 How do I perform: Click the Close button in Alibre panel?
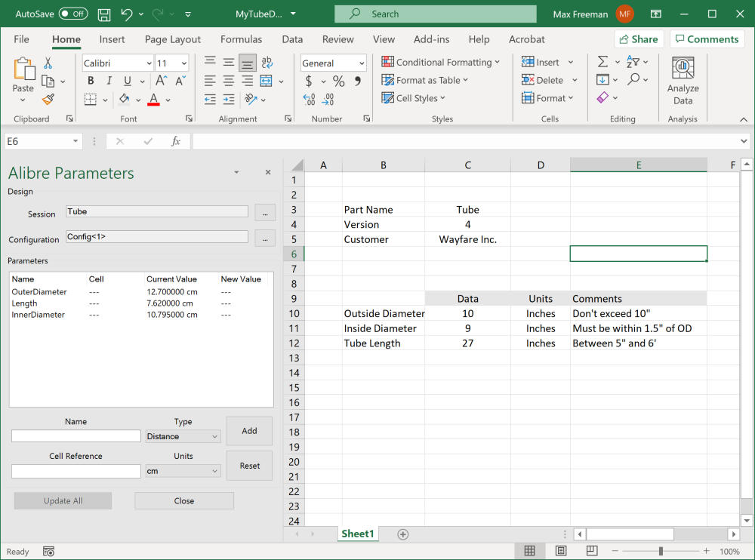[x=184, y=501]
